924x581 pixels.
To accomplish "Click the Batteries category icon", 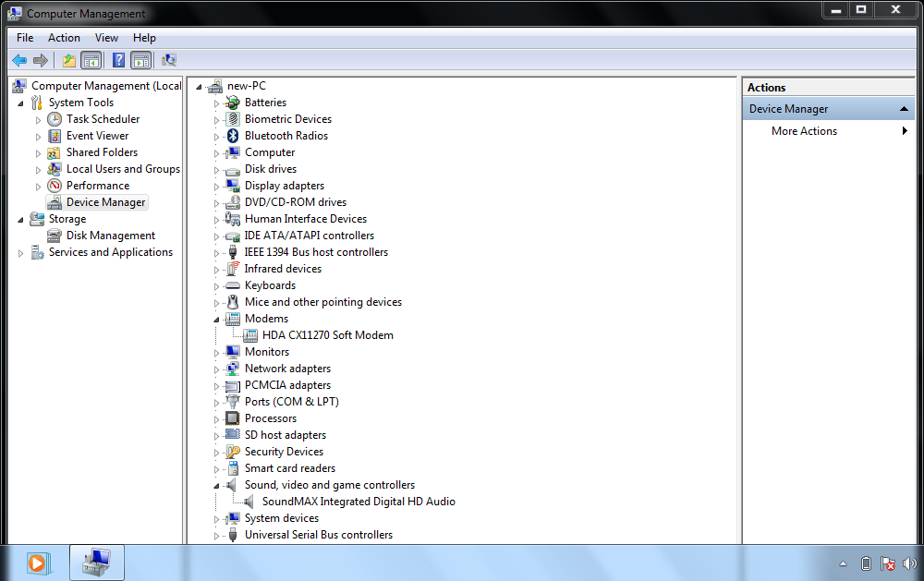I will coord(233,103).
